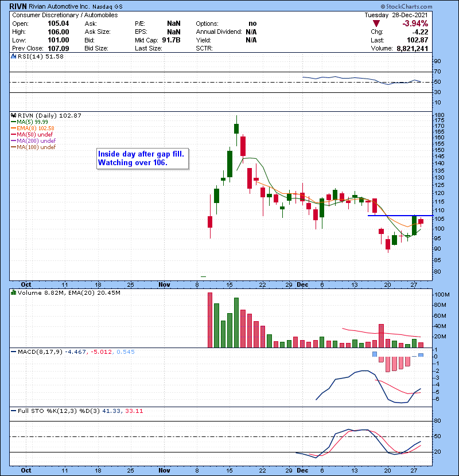Viewport: 459px width, 476px height.
Task: Click the Volume bars icon
Action: click(x=13, y=292)
